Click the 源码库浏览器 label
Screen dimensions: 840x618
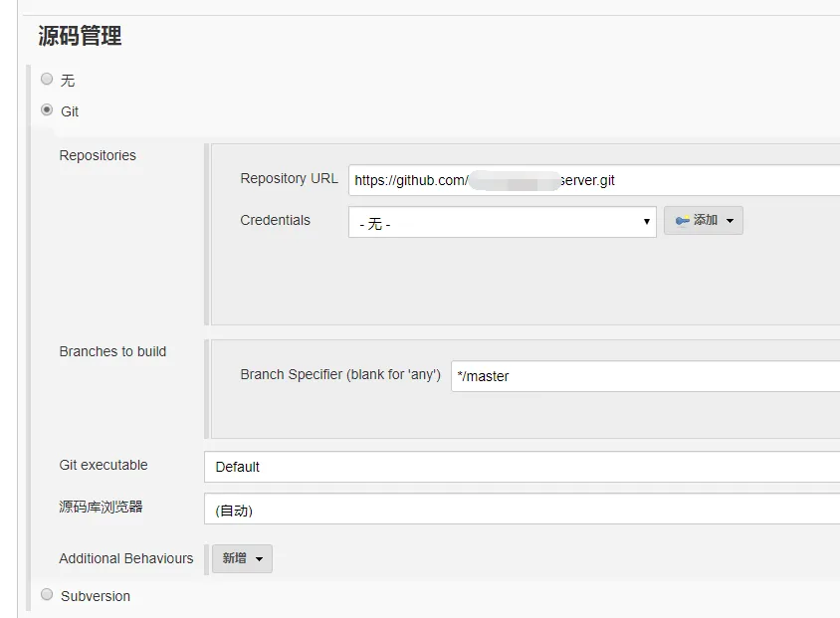point(101,507)
